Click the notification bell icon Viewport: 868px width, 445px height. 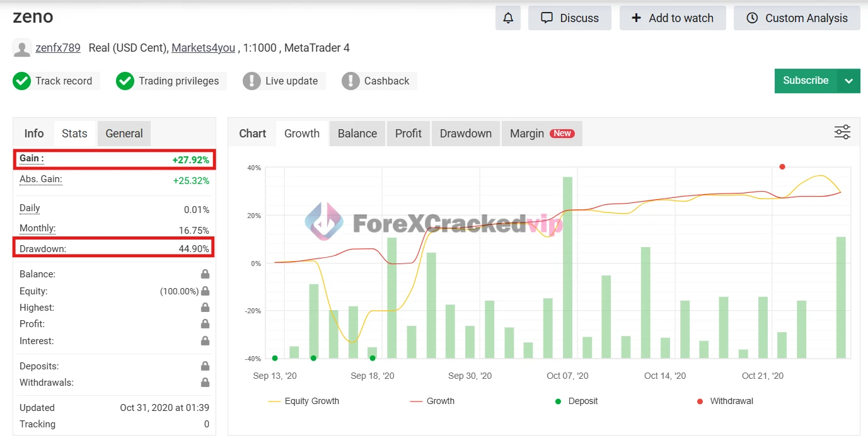pos(507,18)
